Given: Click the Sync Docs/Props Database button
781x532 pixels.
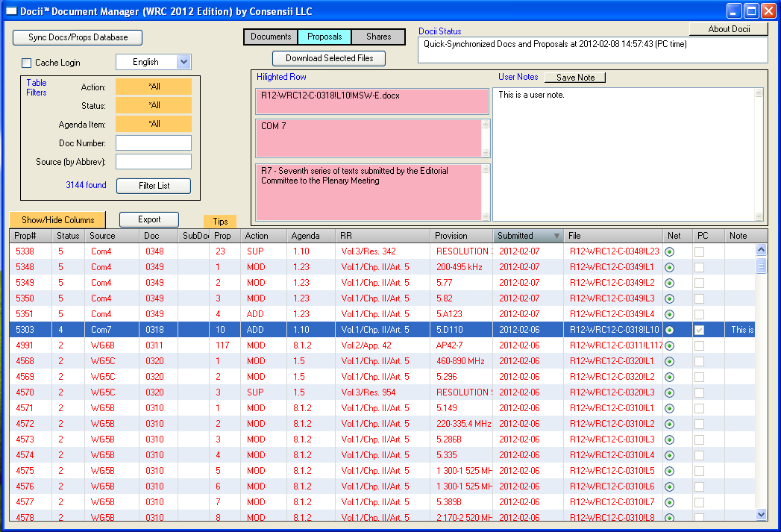Looking at the screenshot, I should 78,37.
